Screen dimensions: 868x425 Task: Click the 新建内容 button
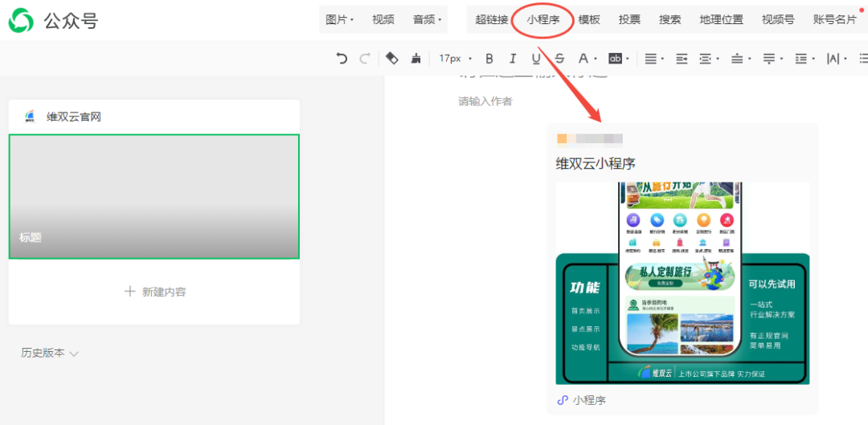pyautogui.click(x=155, y=292)
